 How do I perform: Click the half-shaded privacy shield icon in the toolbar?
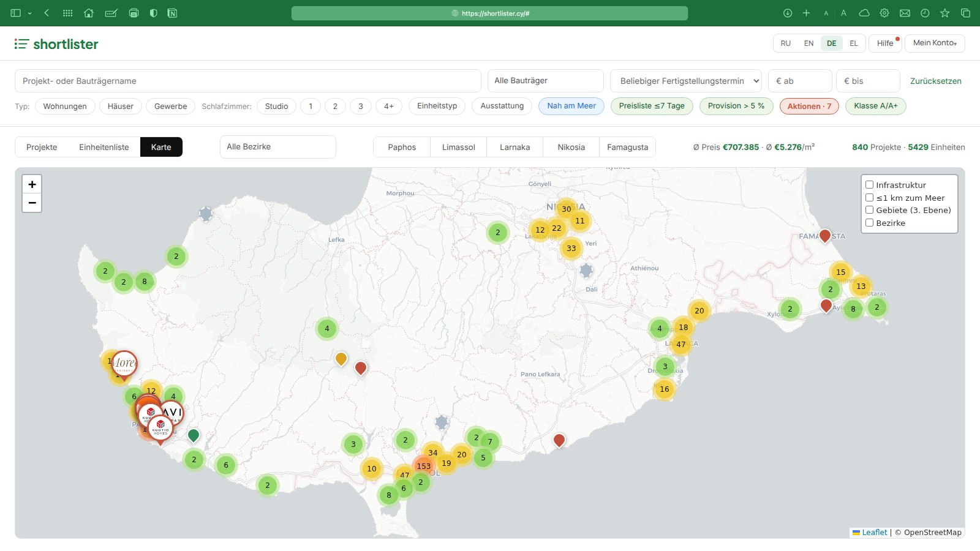(x=153, y=13)
